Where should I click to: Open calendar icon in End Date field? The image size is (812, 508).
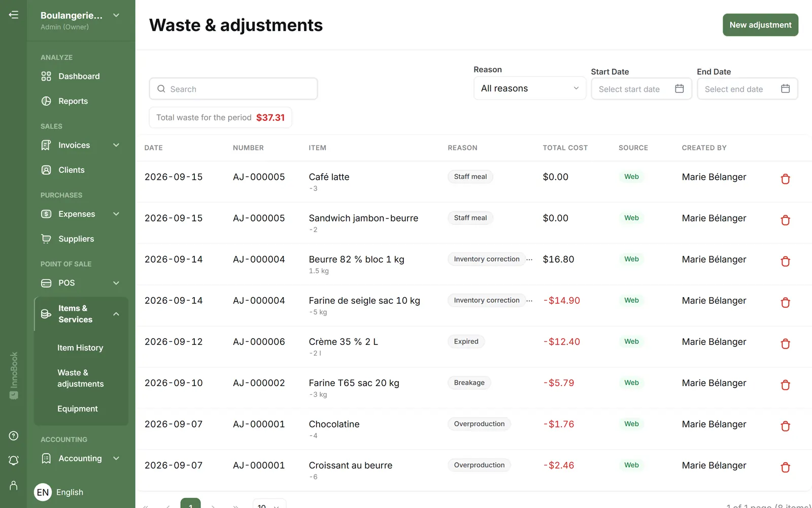pyautogui.click(x=785, y=88)
